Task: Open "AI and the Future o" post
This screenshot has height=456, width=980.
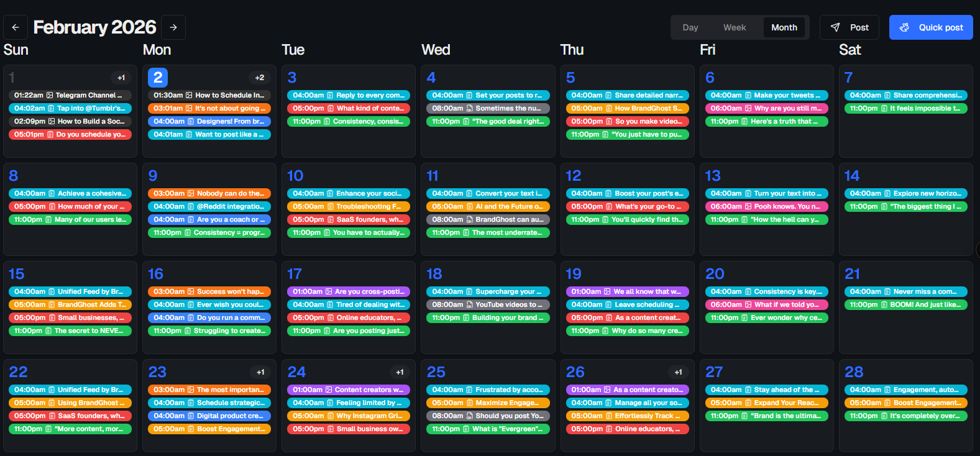Action: click(488, 206)
